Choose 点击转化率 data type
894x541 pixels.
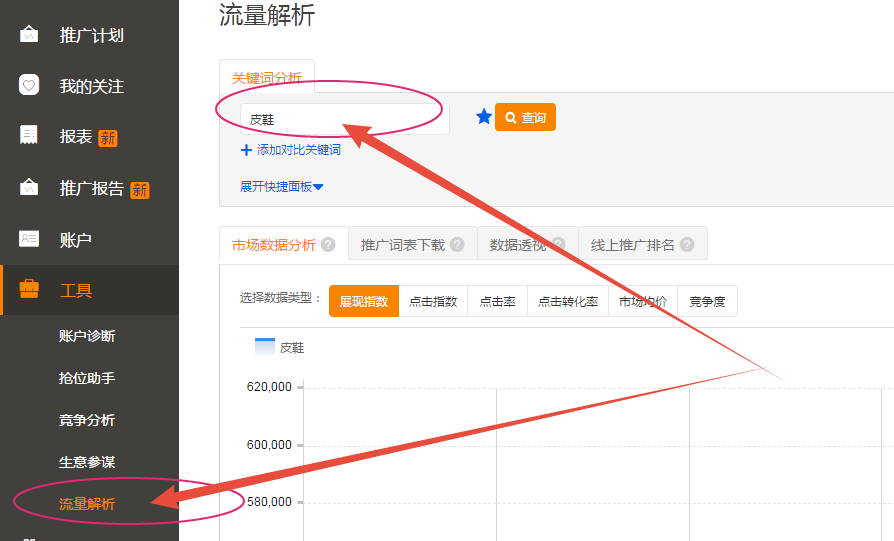tap(568, 301)
